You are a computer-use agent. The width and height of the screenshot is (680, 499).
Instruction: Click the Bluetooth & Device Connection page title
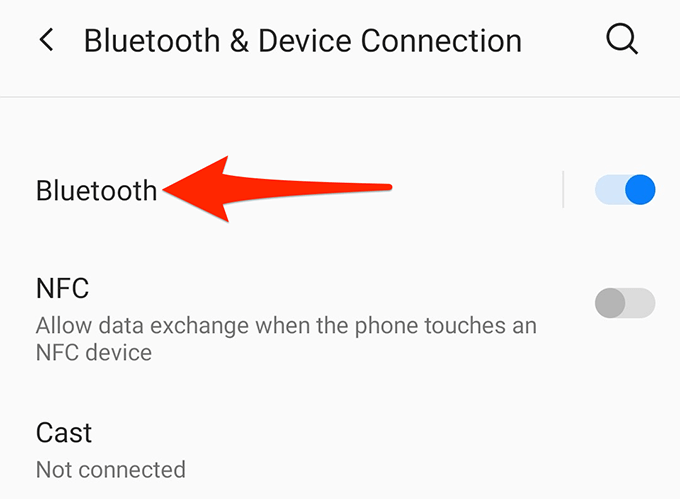click(303, 41)
